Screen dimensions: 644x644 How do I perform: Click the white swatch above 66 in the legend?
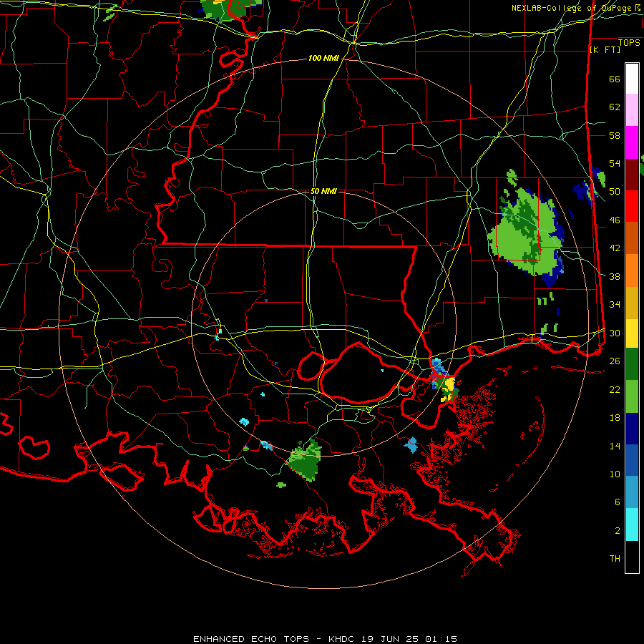(632, 79)
